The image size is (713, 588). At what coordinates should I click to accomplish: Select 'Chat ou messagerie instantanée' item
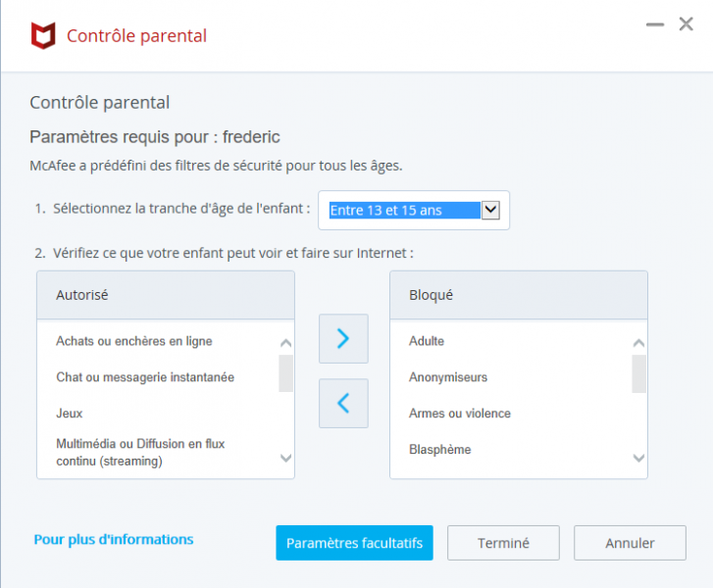pyautogui.click(x=145, y=377)
